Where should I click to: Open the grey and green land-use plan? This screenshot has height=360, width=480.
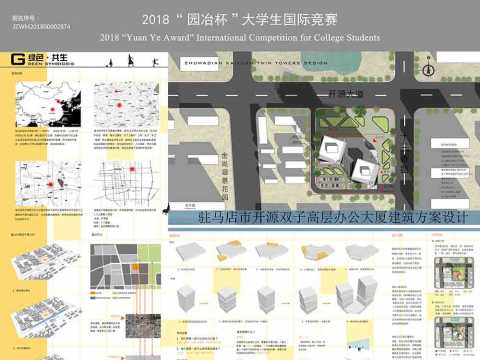(x=125, y=266)
